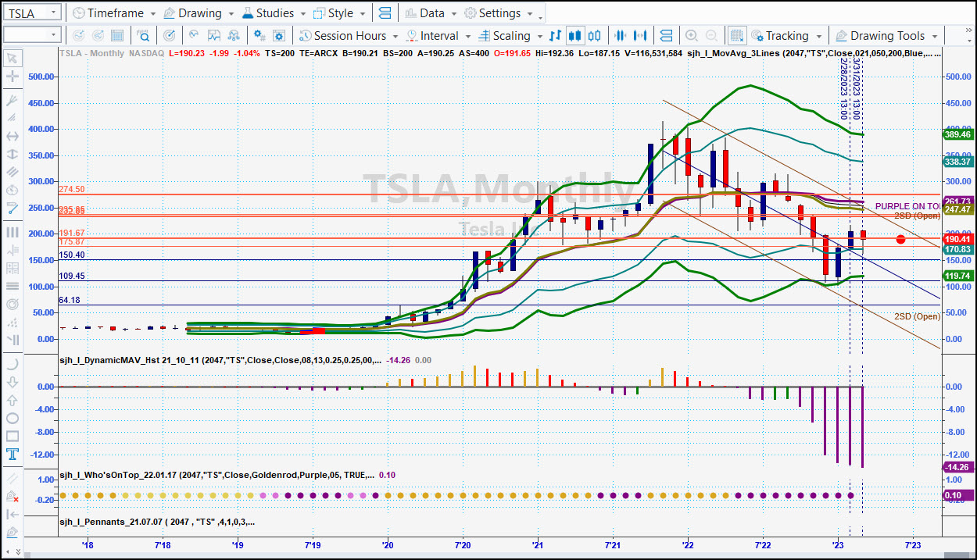Click the line chart study icon
977x560 pixels.
[193, 36]
